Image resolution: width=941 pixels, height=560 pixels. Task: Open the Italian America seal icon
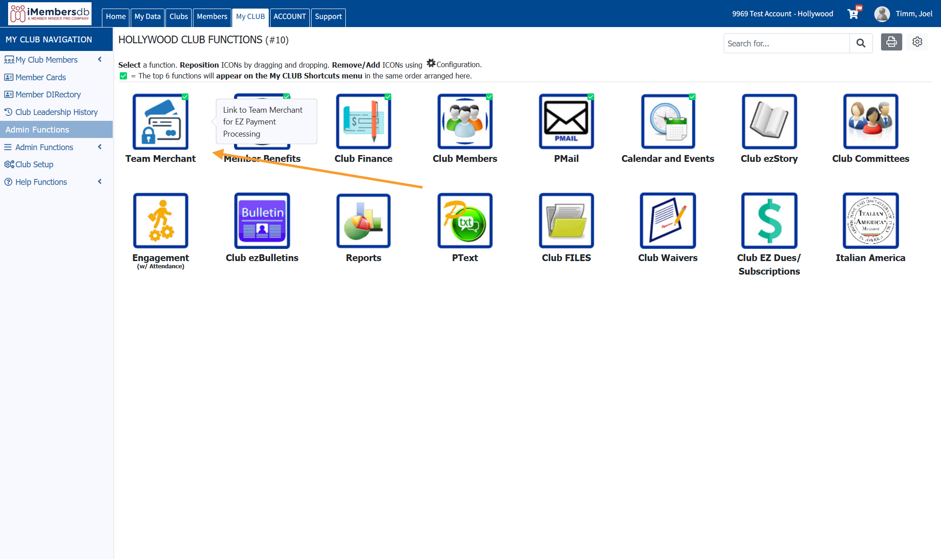(x=871, y=221)
